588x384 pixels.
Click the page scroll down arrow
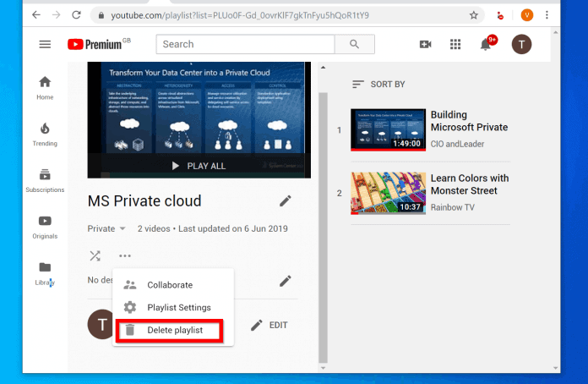[x=555, y=368]
